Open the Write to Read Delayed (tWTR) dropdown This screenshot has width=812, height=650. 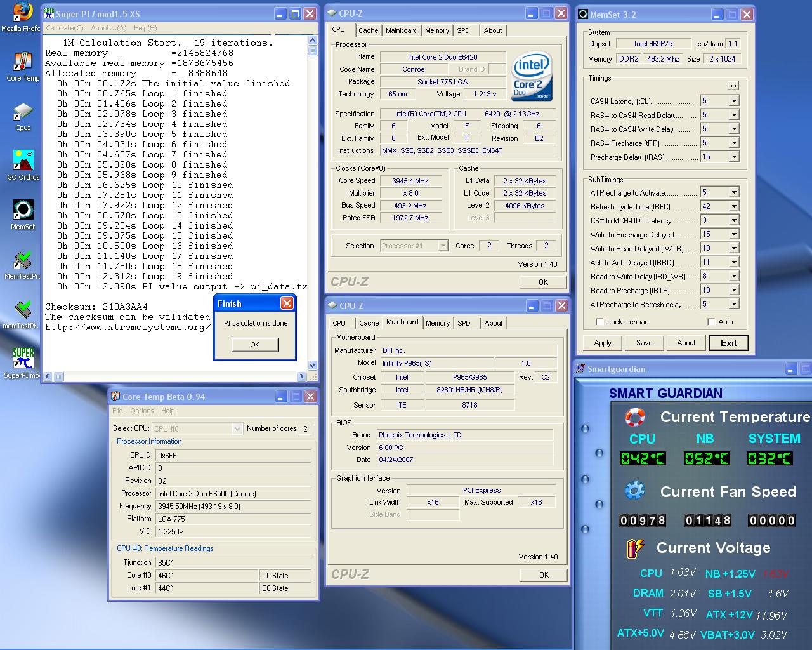click(x=734, y=248)
